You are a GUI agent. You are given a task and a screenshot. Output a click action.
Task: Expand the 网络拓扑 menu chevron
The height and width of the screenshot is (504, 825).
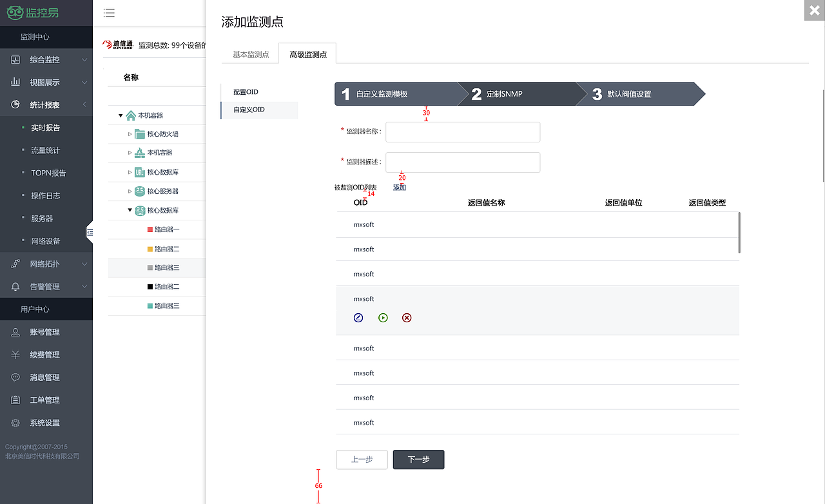[84, 264]
